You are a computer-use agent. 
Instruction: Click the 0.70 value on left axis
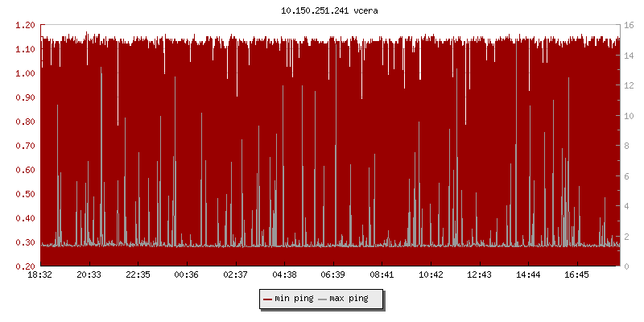pyautogui.click(x=25, y=146)
